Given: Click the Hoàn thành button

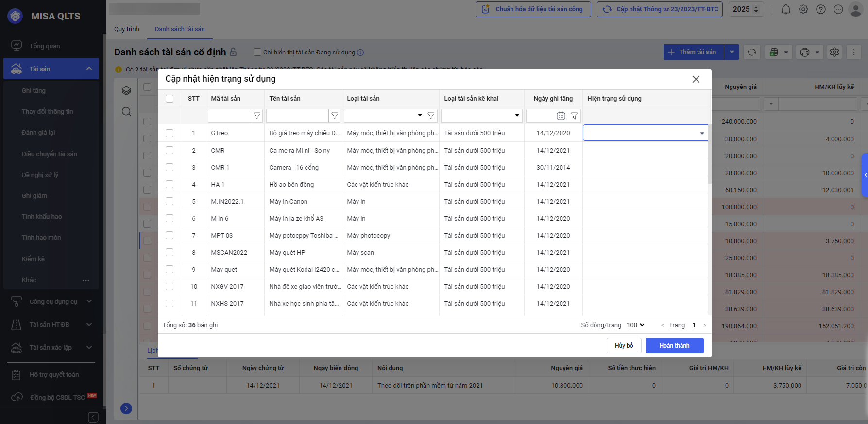Looking at the screenshot, I should [x=674, y=346].
